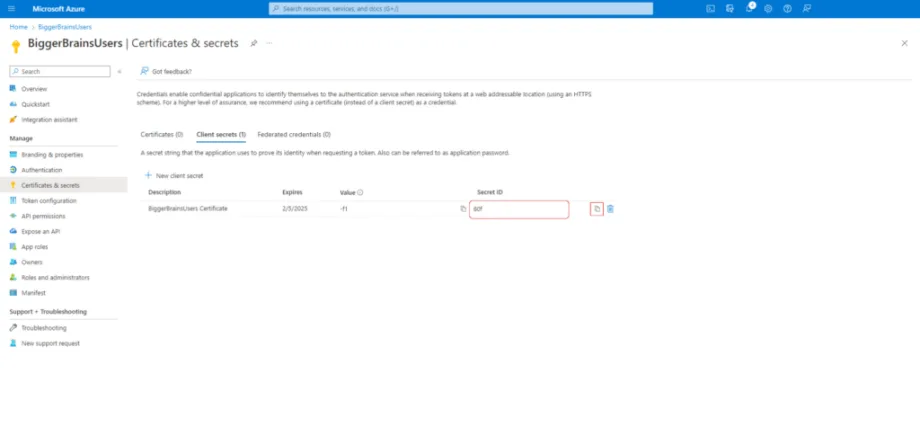The width and height of the screenshot is (920, 444).
Task: Copy the Secret ID to clipboard
Action: (597, 209)
